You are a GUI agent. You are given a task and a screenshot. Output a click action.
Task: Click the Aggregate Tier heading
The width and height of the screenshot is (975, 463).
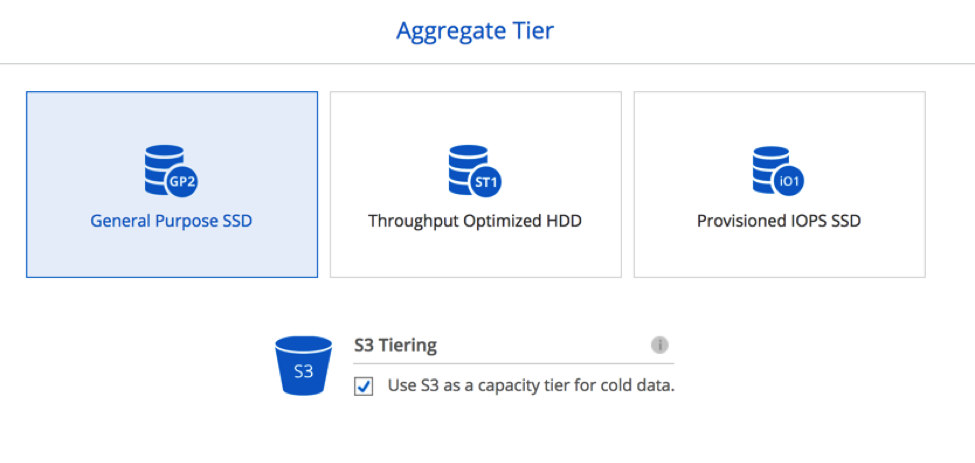(475, 31)
